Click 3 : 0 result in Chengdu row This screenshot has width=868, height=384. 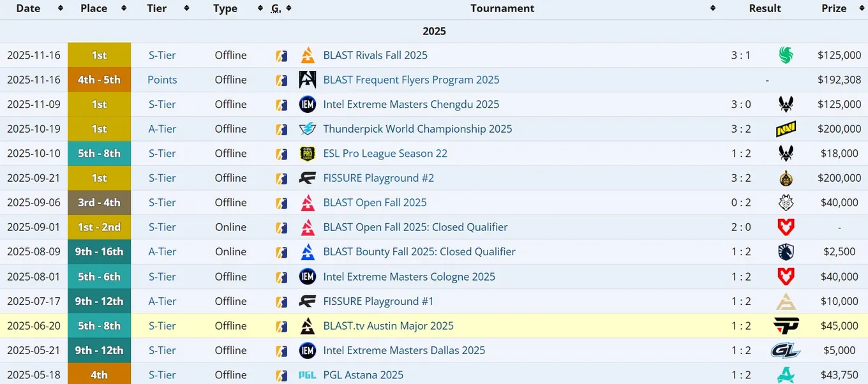740,104
